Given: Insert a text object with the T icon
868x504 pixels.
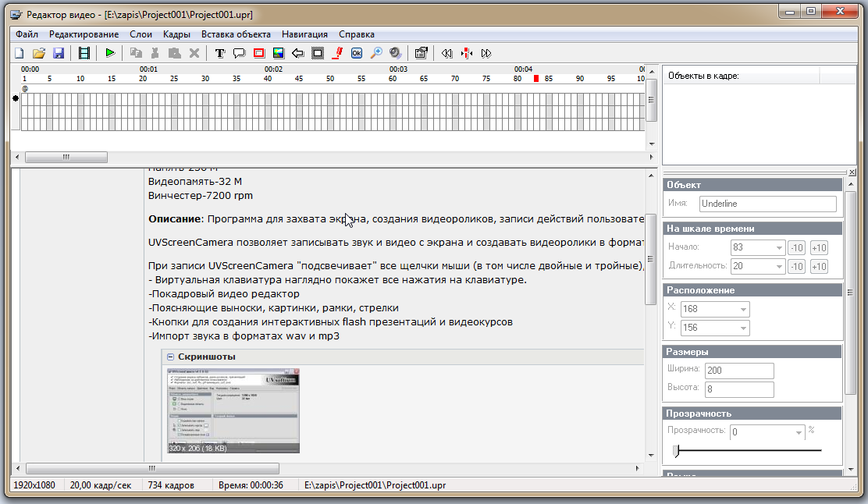Looking at the screenshot, I should point(220,53).
